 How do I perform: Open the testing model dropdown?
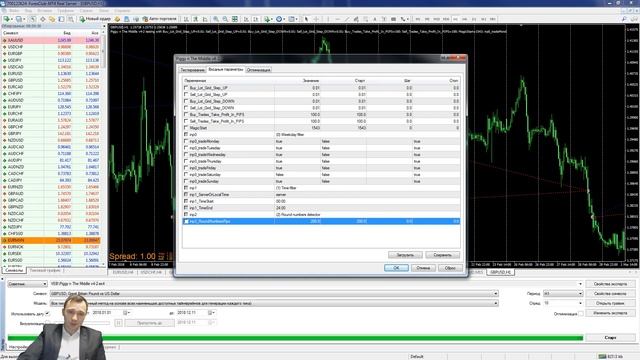point(274,303)
